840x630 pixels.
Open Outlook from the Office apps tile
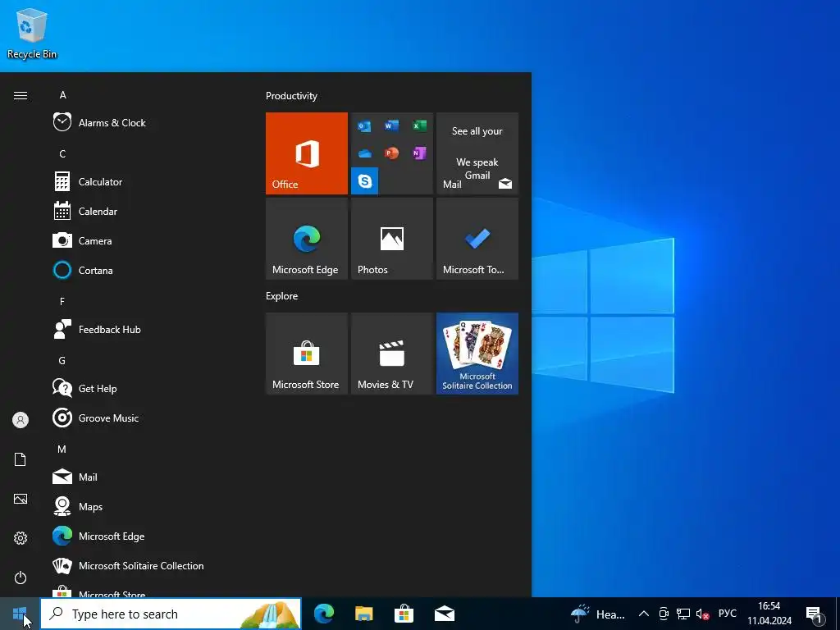[x=364, y=126]
